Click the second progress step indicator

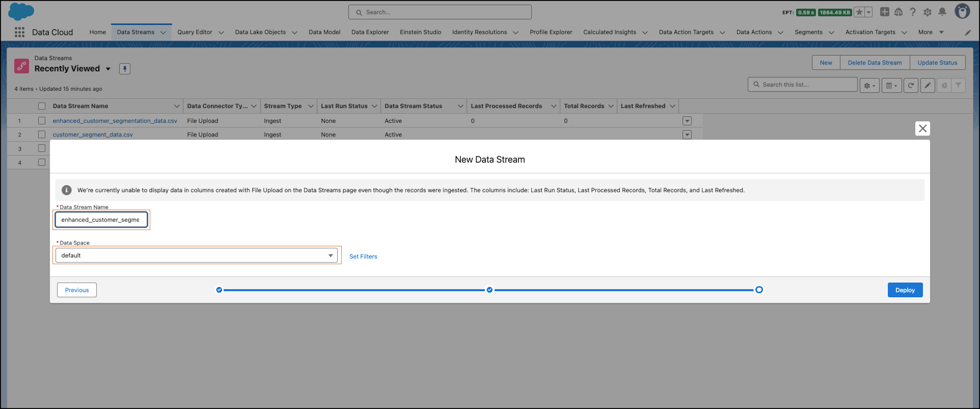(490, 290)
